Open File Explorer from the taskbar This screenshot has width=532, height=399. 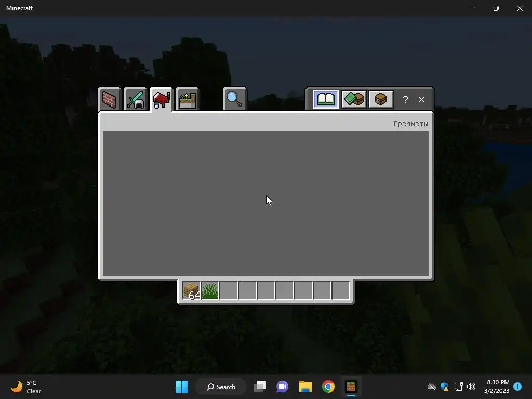click(305, 387)
